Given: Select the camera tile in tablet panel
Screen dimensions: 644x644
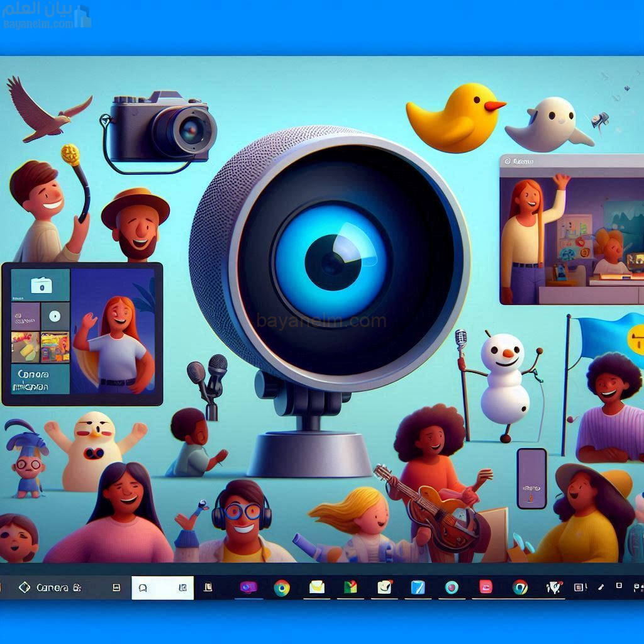Looking at the screenshot, I should [41, 286].
